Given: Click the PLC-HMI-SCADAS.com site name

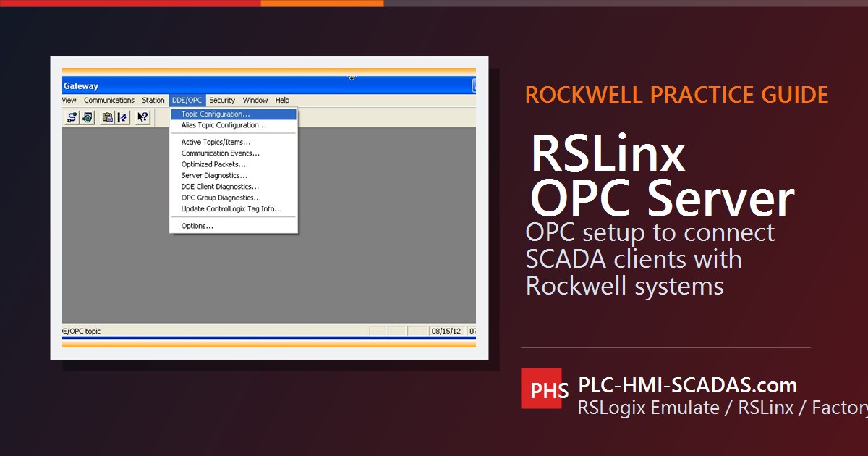Looking at the screenshot, I should pos(688,385).
